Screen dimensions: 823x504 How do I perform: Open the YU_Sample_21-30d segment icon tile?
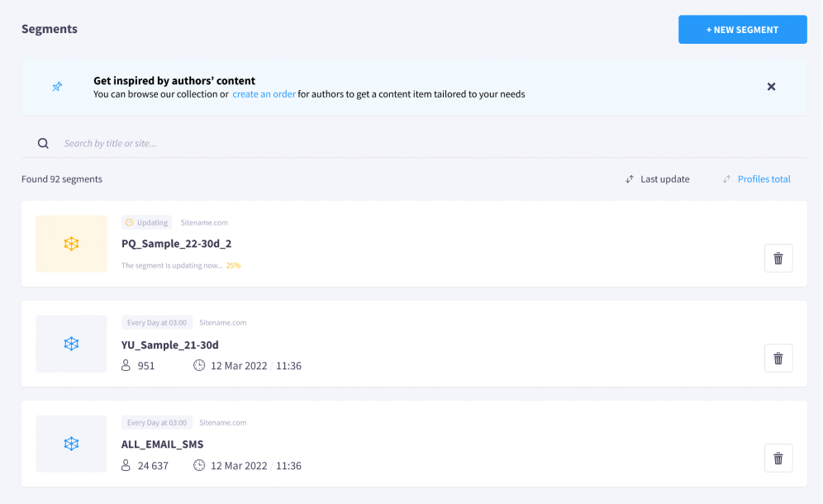(71, 344)
